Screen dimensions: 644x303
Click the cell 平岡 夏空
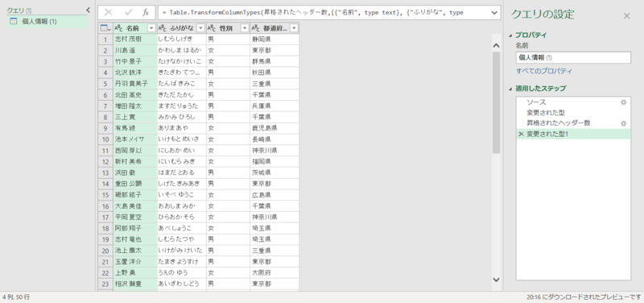tap(135, 217)
